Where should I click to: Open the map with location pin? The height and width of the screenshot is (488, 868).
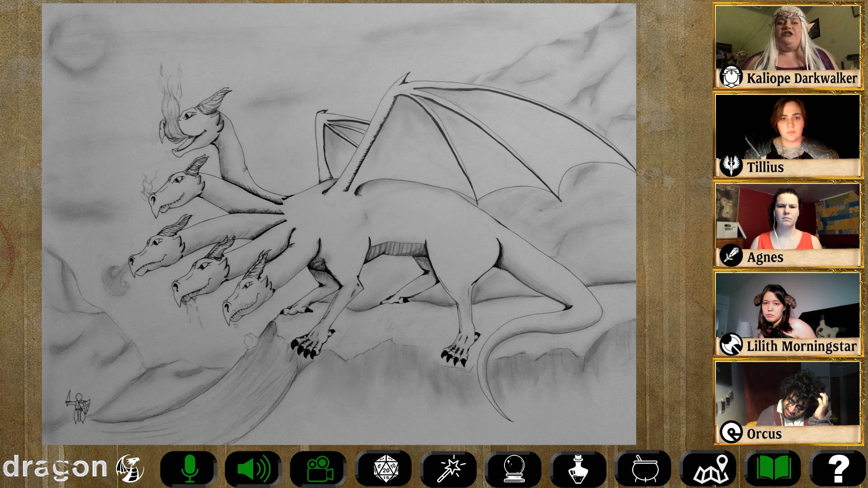[x=709, y=469]
